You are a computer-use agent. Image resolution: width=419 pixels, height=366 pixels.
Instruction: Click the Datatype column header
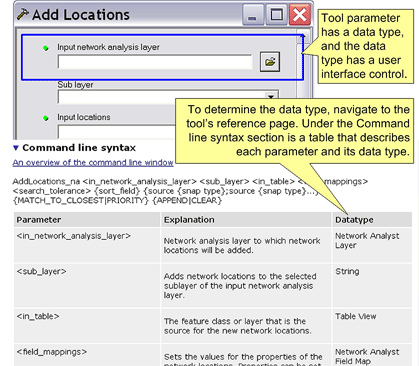click(x=372, y=220)
